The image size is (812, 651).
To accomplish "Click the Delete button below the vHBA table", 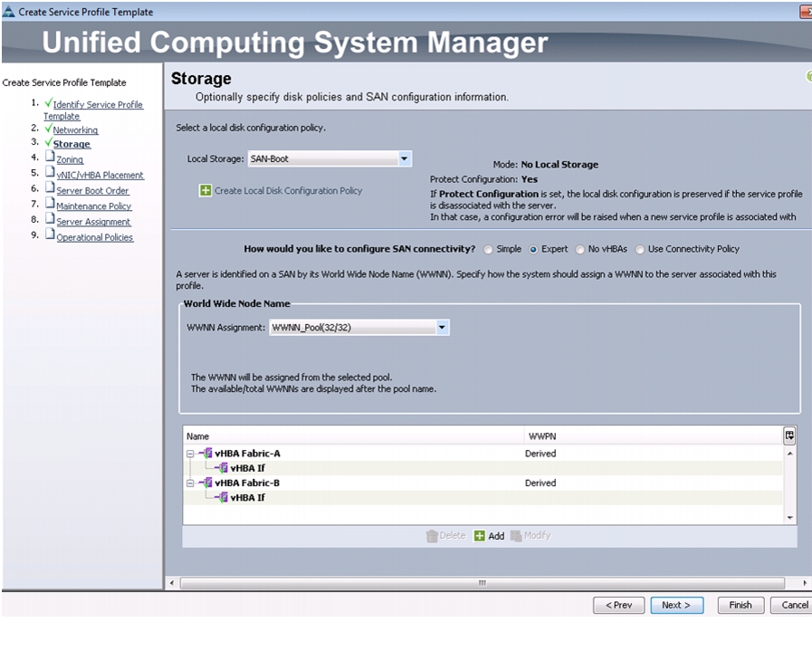I will [446, 536].
